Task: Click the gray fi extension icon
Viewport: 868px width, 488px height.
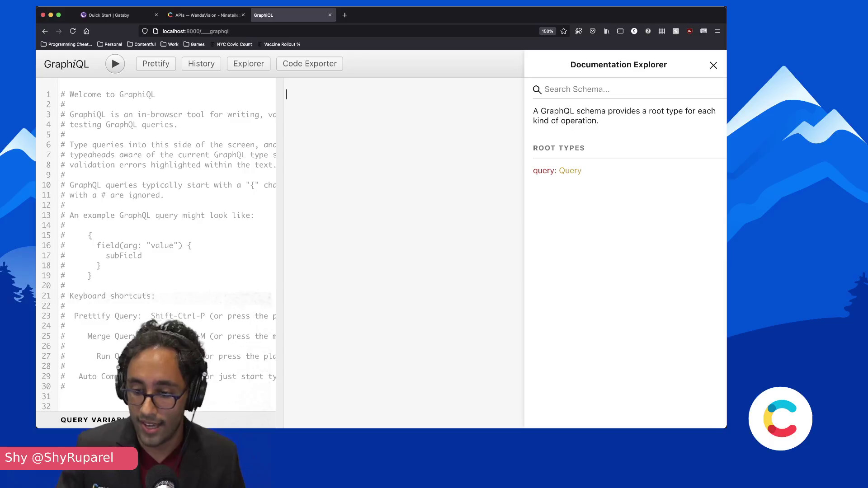Action: pyautogui.click(x=676, y=31)
